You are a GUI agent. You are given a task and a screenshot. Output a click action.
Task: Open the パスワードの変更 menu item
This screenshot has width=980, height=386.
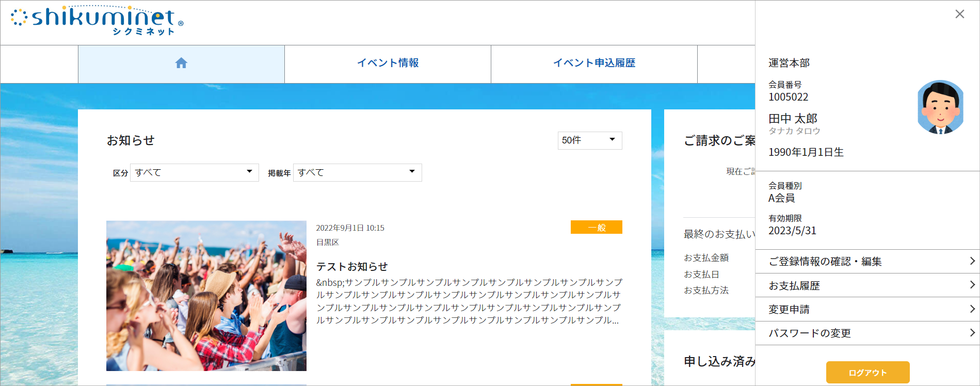coord(809,333)
